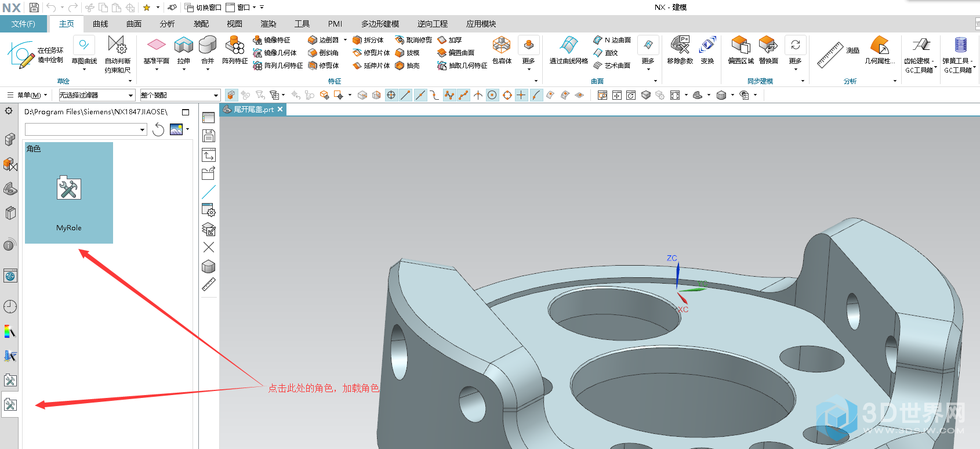980x449 pixels.
Task: Open the 齿轮建模 GC toolbox
Action: tap(920, 55)
